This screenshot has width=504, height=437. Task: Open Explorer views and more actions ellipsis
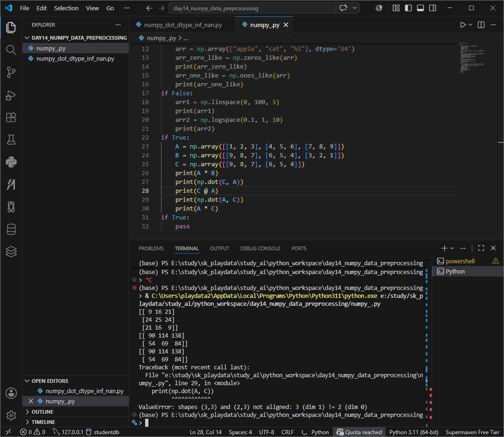pyautogui.click(x=118, y=25)
